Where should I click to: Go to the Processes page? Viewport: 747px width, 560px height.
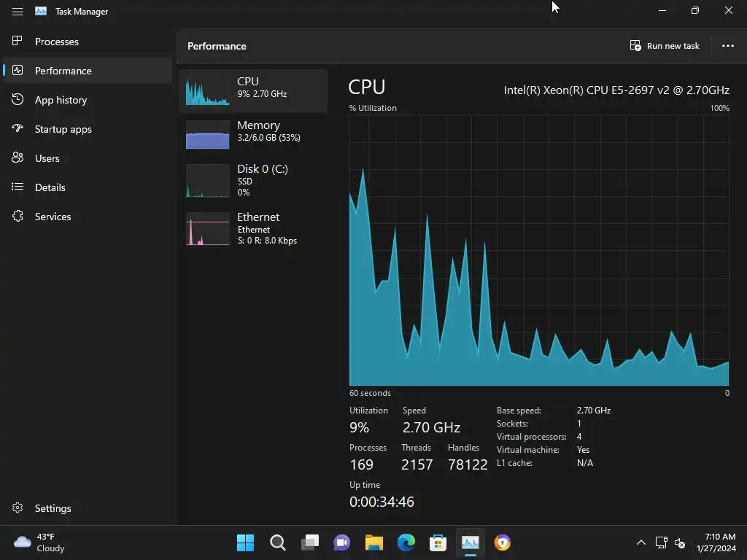point(57,42)
